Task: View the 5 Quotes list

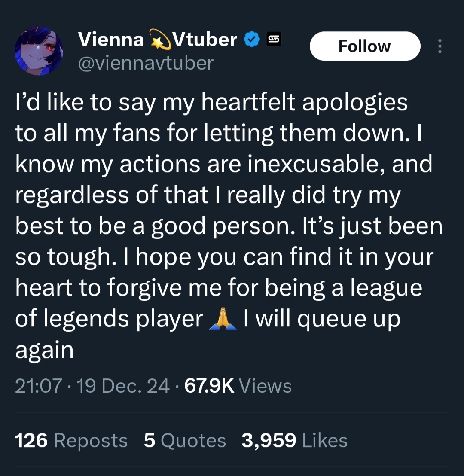Action: click(x=185, y=440)
